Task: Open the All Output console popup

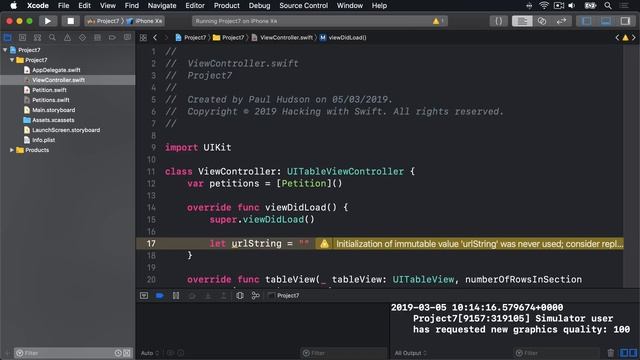Action: coord(410,353)
